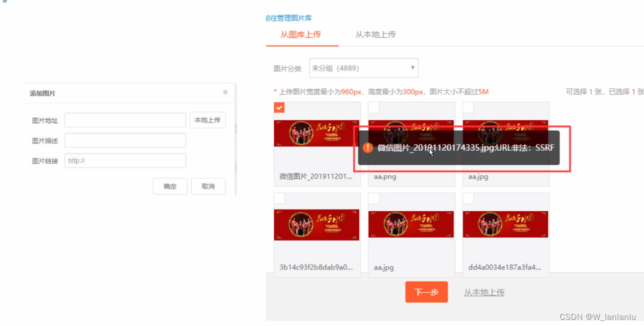Uncheck the selected 微信图片_201911201 image checkbox
Image resolution: width=644 pixels, height=326 pixels.
(279, 108)
